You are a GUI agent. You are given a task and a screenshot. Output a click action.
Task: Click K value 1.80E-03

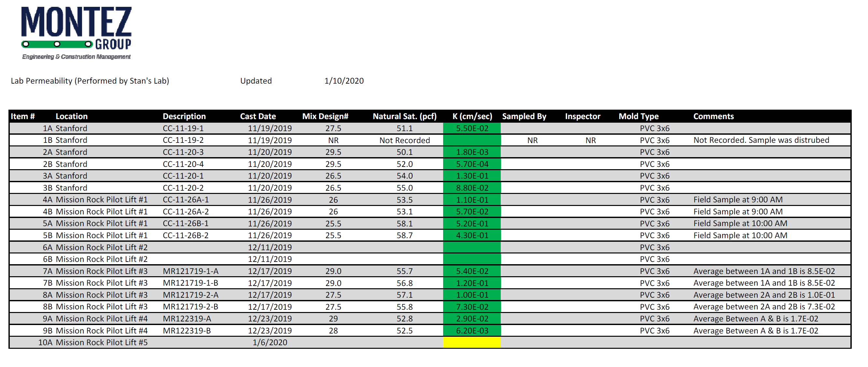472,153
